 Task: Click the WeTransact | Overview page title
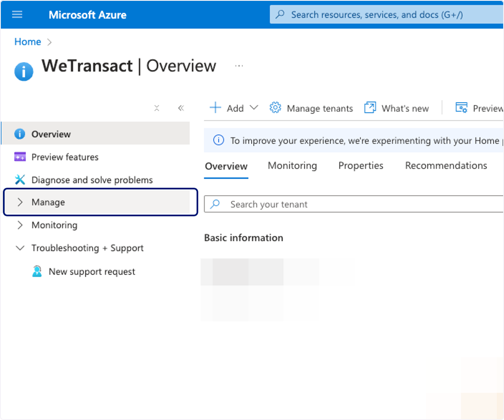pos(129,66)
